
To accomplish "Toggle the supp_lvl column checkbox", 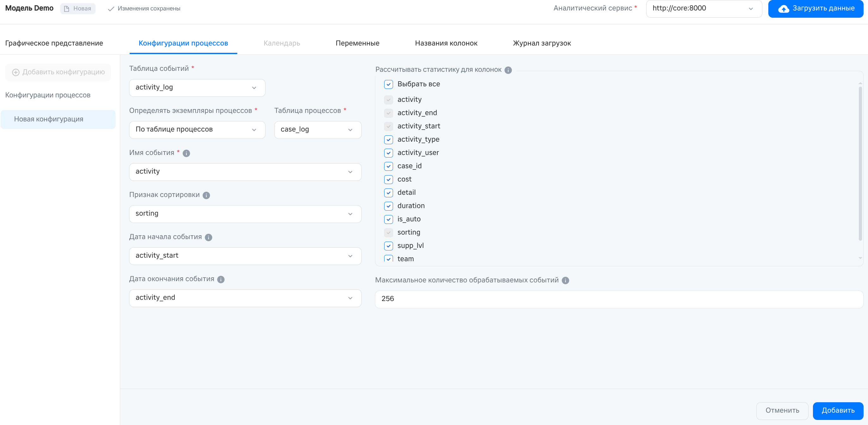I will pos(389,246).
